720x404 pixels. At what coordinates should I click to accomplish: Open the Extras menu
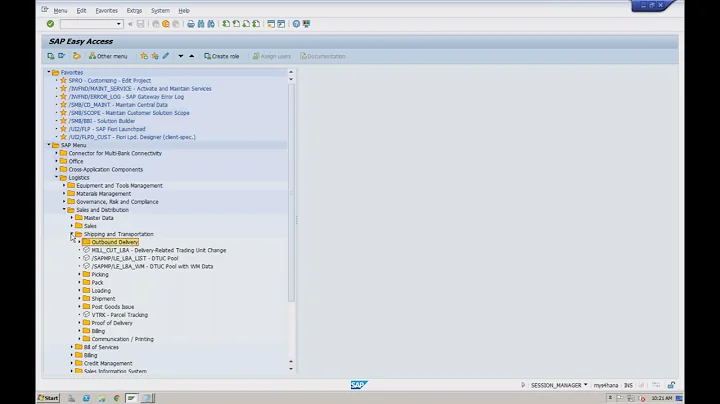[134, 11]
